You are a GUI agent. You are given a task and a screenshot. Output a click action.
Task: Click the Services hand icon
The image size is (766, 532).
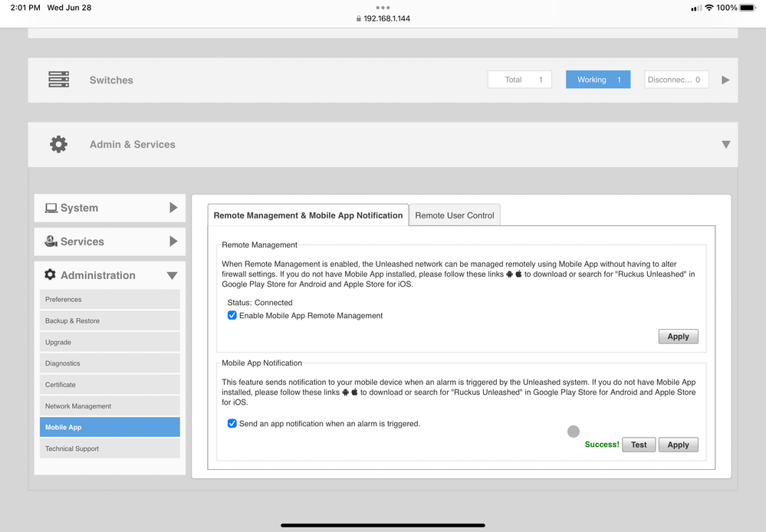[x=51, y=241]
